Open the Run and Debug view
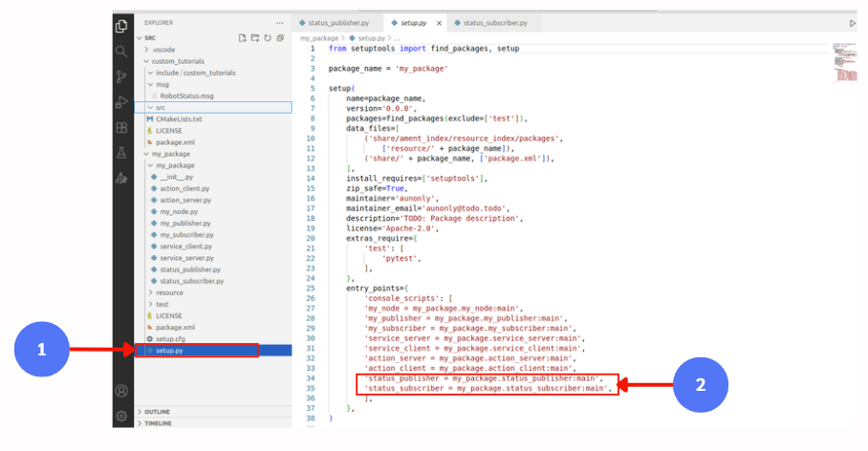Image resolution: width=868 pixels, height=451 pixels. pyautogui.click(x=121, y=102)
